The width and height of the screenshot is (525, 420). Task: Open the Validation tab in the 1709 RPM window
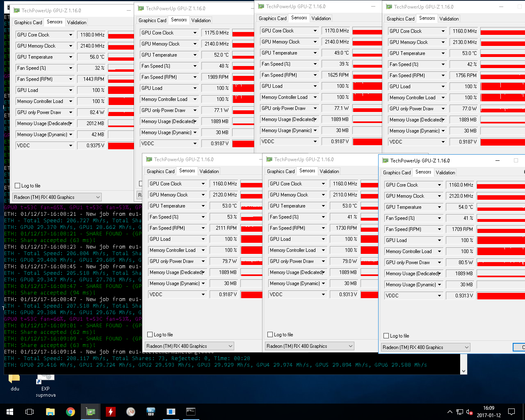click(x=445, y=173)
